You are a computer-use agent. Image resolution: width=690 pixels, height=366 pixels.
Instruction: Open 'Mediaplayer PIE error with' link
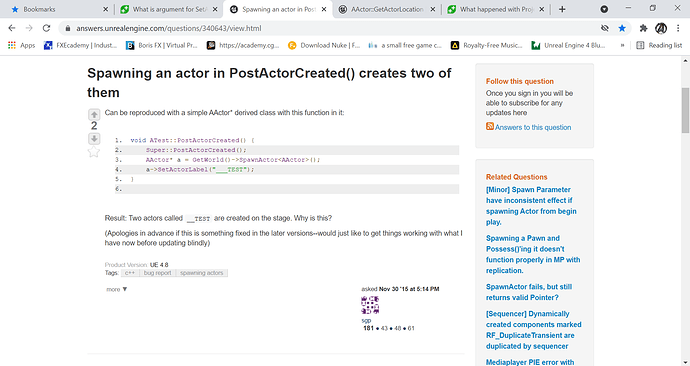[x=530, y=362]
